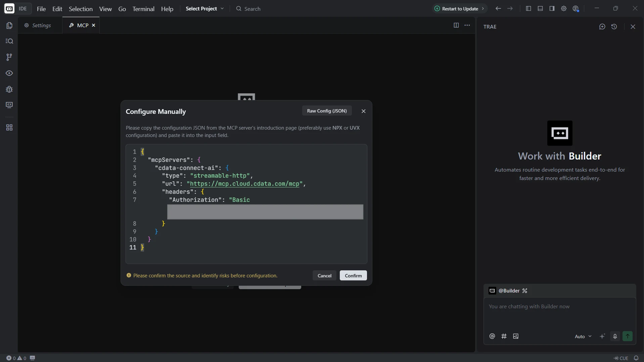Open settings via title bar gear icon

tap(564, 9)
